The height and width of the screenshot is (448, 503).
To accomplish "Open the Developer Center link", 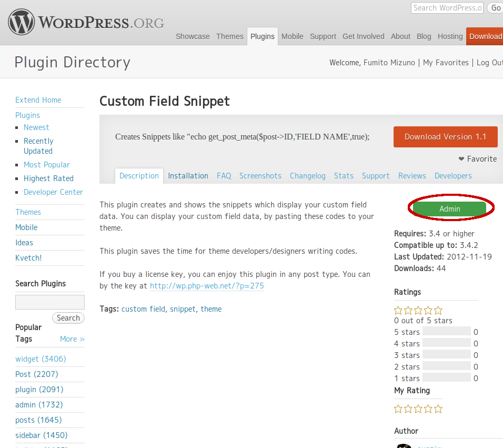I will 53,192.
